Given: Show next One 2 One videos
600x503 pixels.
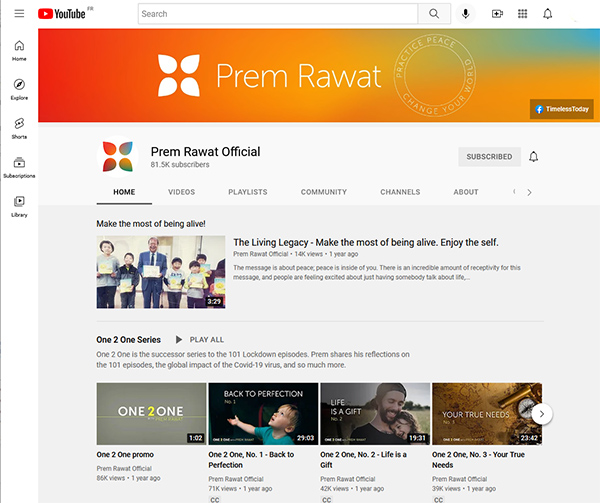Looking at the screenshot, I should pyautogui.click(x=541, y=413).
